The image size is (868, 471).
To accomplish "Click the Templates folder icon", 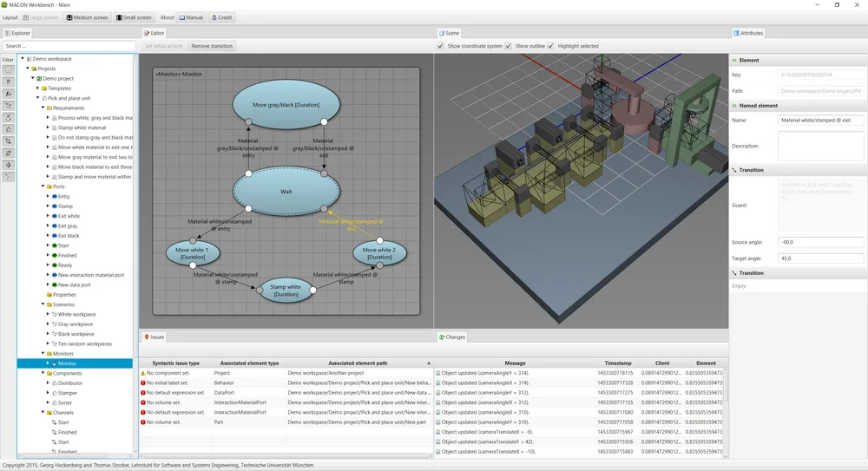I will click(x=44, y=88).
